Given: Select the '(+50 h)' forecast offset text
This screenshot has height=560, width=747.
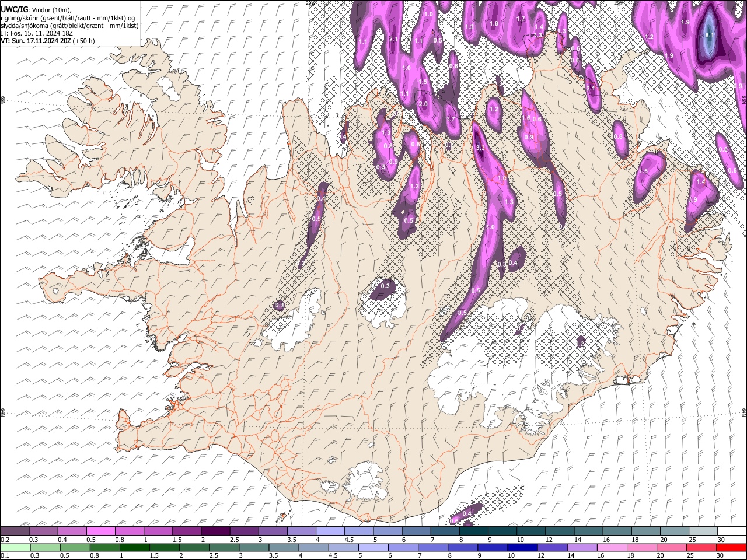Looking at the screenshot, I should click(x=84, y=41).
